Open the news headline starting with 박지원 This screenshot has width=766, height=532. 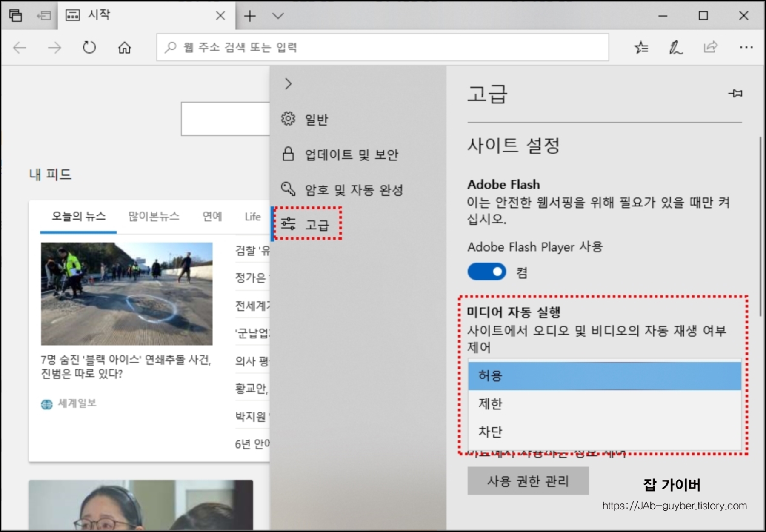click(252, 416)
